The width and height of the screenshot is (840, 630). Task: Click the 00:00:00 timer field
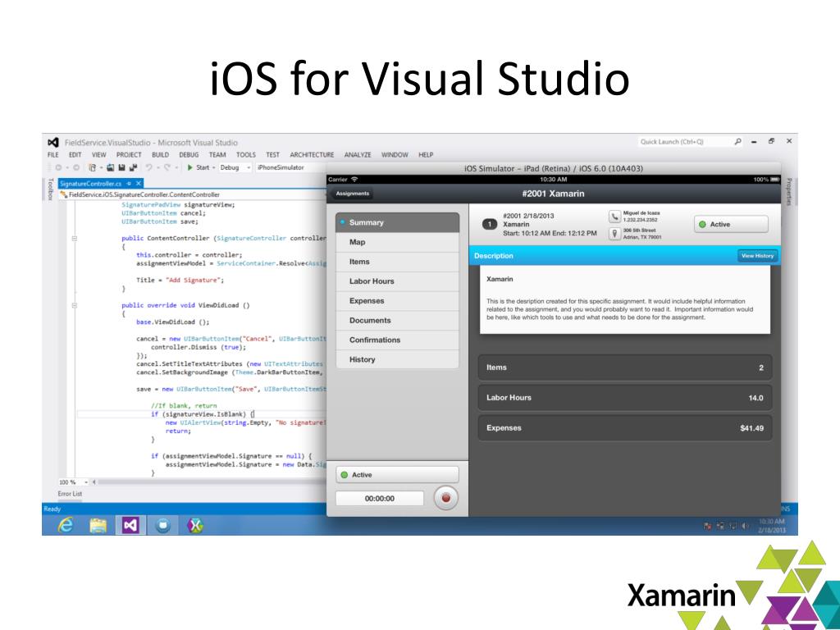click(x=380, y=498)
